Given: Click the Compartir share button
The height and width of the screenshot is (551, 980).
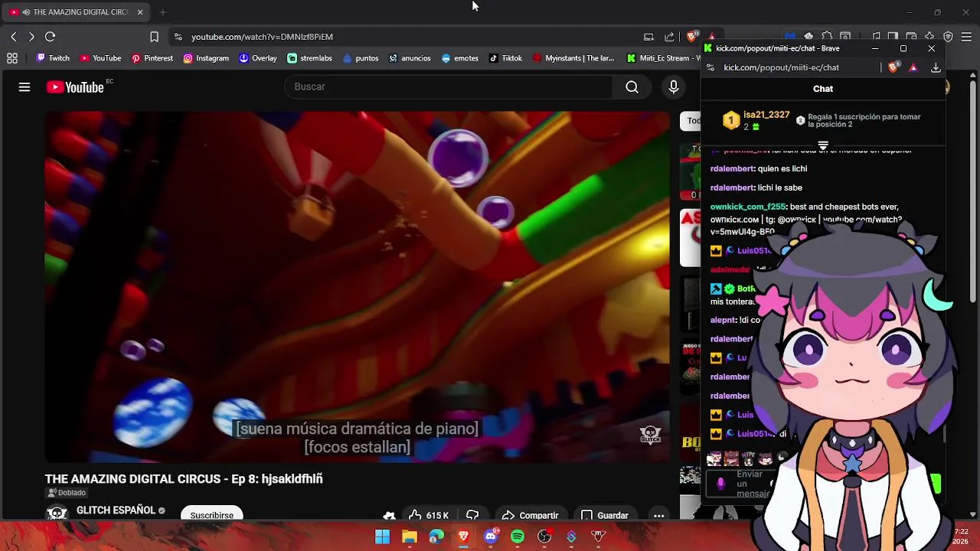Looking at the screenshot, I should (x=530, y=515).
